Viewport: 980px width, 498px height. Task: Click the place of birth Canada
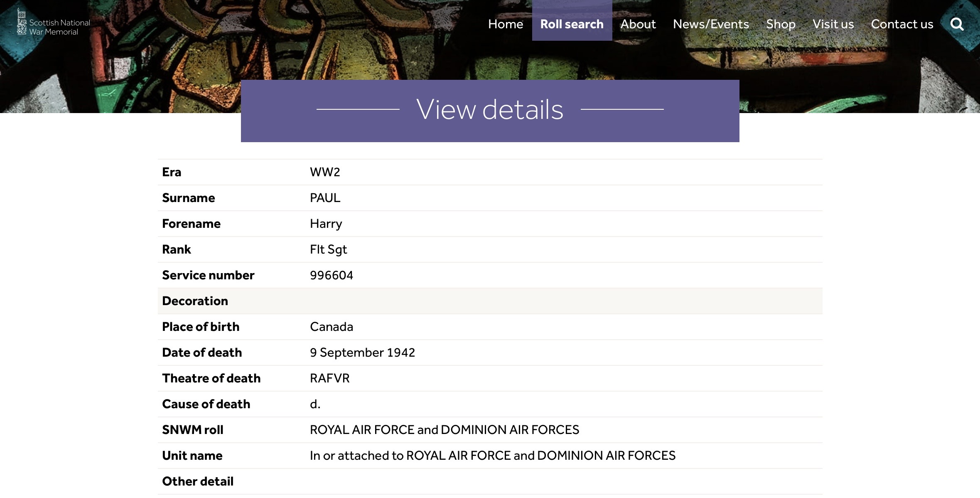[x=331, y=327]
